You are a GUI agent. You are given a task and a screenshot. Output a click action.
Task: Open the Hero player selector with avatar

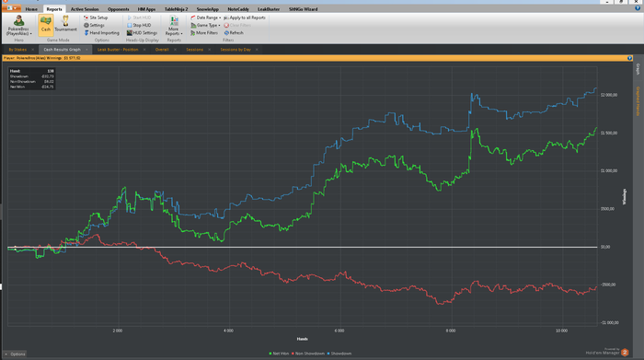(18, 26)
